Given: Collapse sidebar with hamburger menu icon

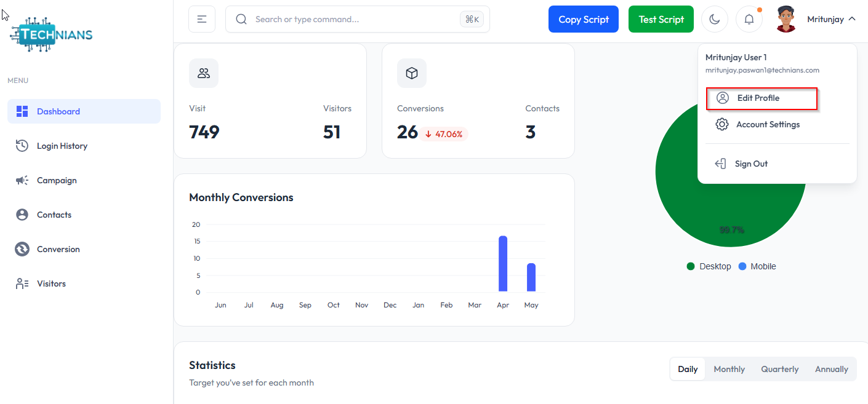Looking at the screenshot, I should tap(202, 19).
